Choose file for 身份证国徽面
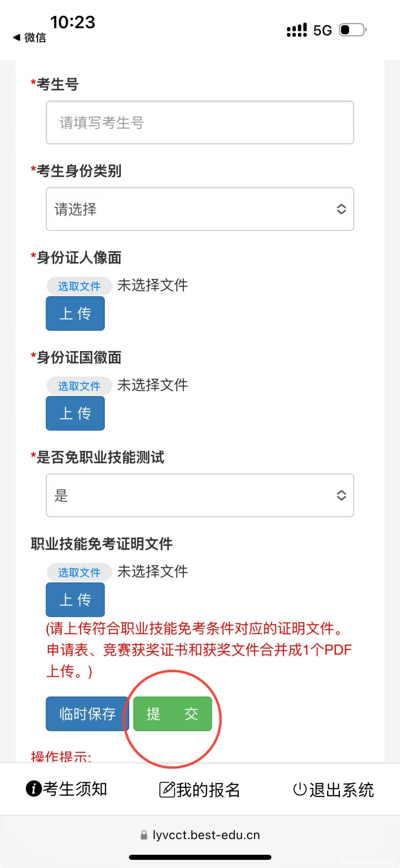 pyautogui.click(x=79, y=386)
